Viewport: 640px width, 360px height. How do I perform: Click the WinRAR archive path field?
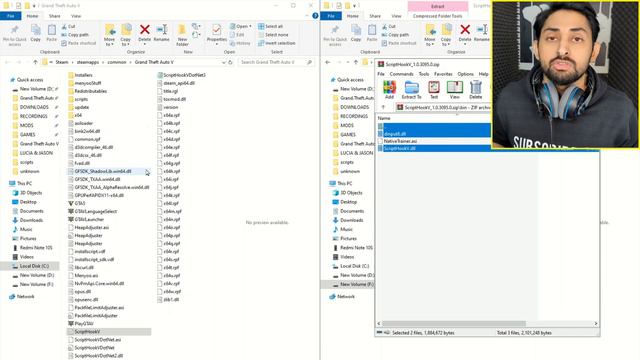(444, 107)
